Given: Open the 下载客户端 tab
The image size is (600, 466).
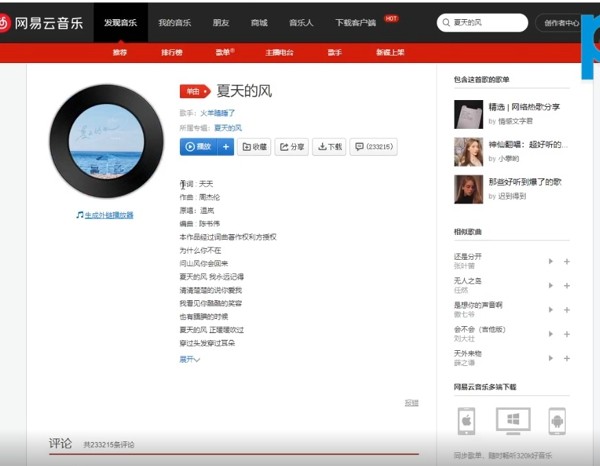Looking at the screenshot, I should 355,23.
